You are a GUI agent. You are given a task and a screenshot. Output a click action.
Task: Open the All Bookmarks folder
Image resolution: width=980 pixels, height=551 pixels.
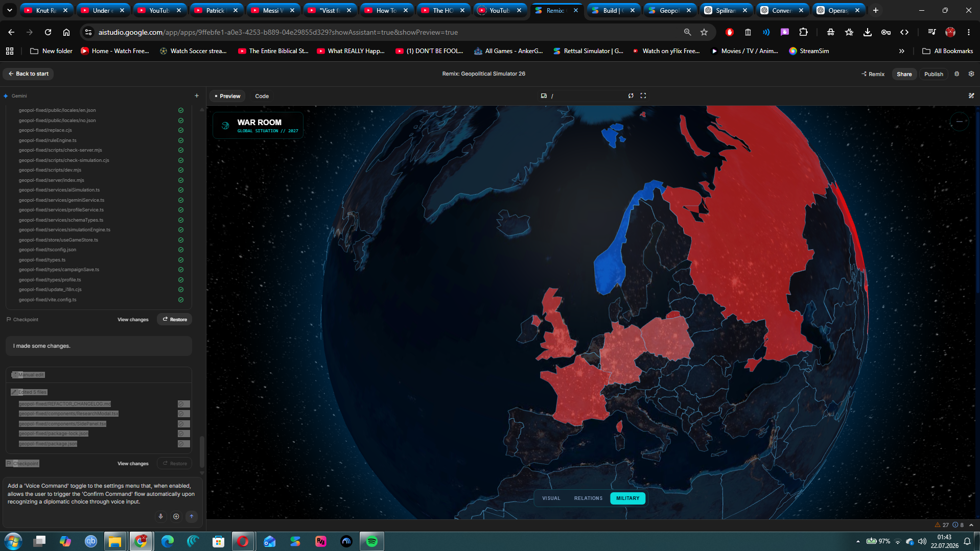pyautogui.click(x=948, y=51)
